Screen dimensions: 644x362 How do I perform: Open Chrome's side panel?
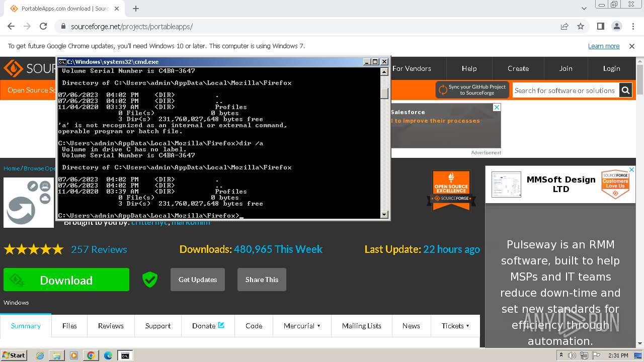click(600, 26)
